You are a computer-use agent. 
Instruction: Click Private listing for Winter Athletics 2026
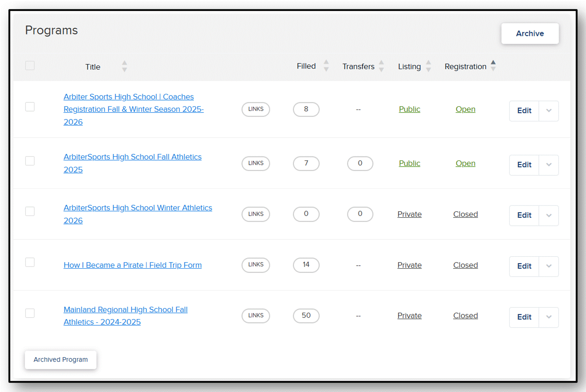(409, 214)
